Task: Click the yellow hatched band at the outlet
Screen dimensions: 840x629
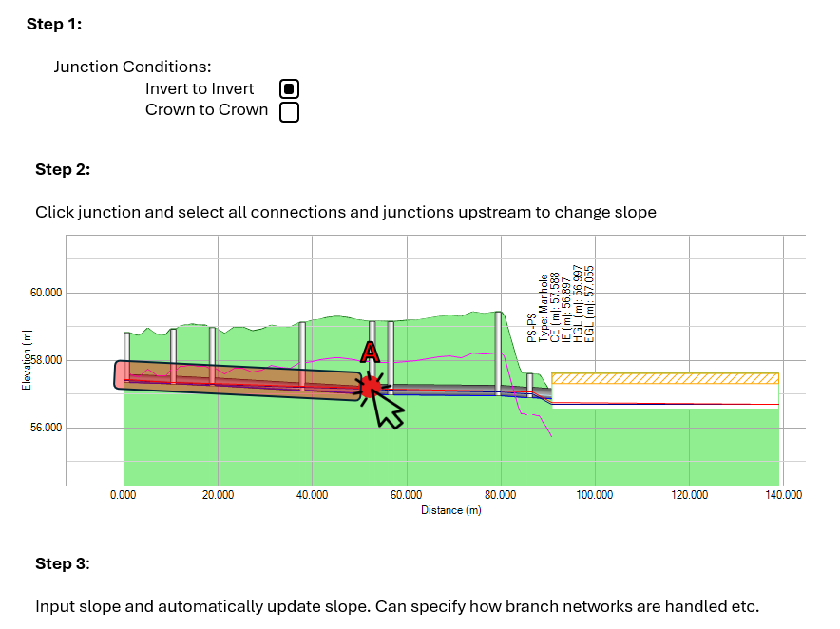Action: pyautogui.click(x=665, y=377)
